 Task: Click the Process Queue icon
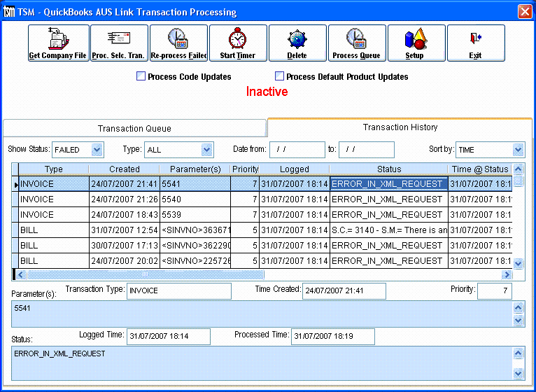click(356, 43)
